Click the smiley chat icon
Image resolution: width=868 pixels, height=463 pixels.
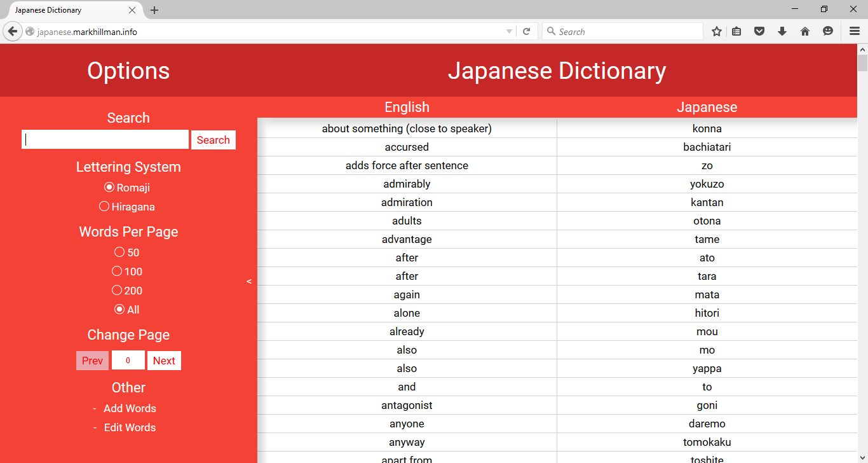828,31
